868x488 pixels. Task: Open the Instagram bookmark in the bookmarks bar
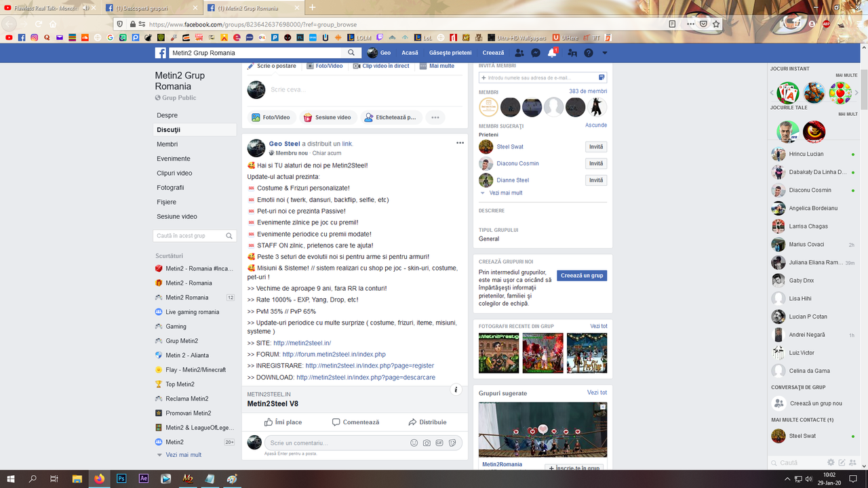pos(34,38)
